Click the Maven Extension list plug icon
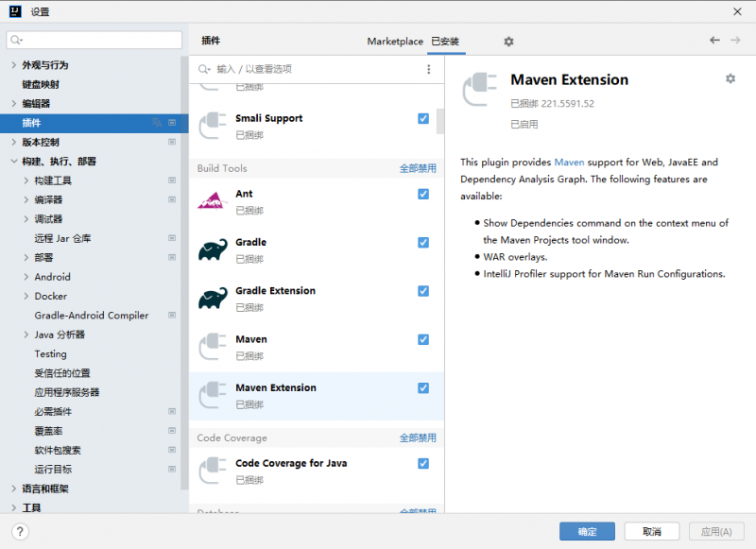 click(x=213, y=395)
